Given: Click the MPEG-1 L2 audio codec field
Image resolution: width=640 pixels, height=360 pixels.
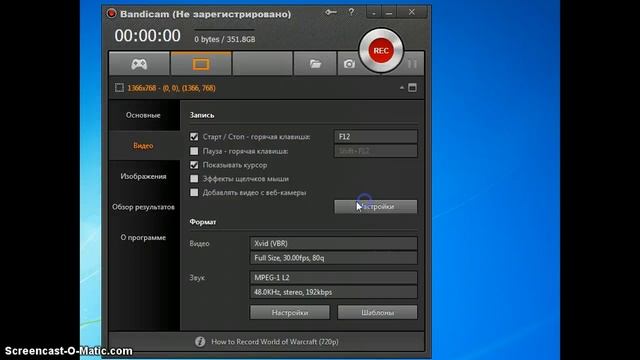Looking at the screenshot, I should [x=333, y=278].
